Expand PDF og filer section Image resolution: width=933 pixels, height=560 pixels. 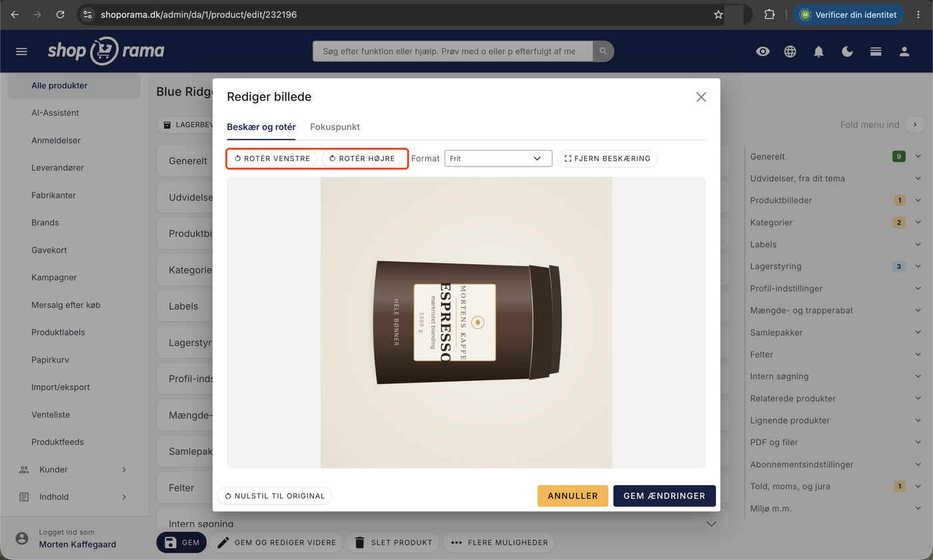point(836,442)
